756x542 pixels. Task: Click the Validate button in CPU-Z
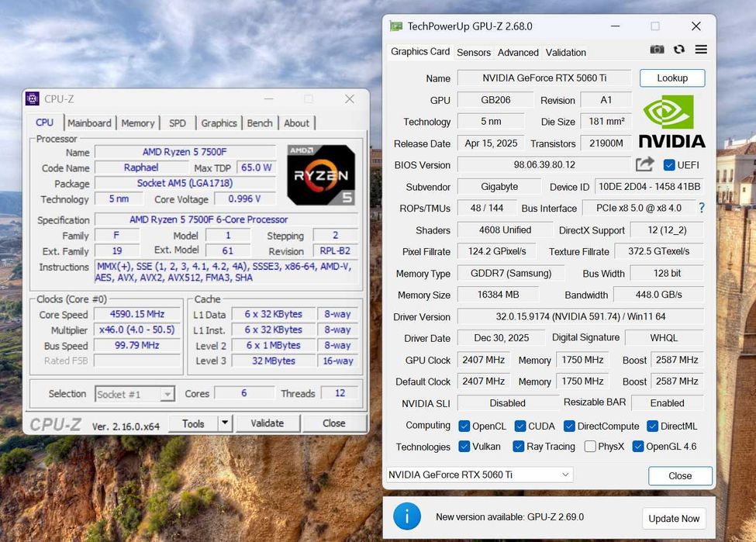pos(267,423)
